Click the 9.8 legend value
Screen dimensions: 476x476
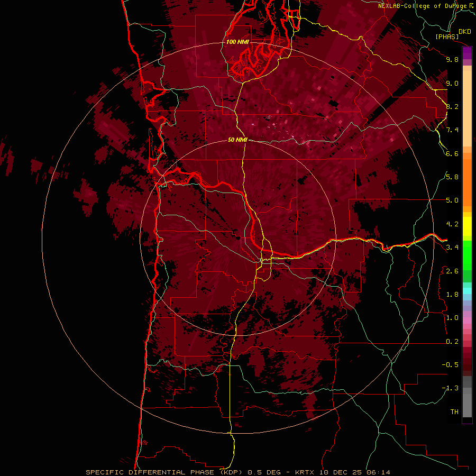(x=452, y=59)
